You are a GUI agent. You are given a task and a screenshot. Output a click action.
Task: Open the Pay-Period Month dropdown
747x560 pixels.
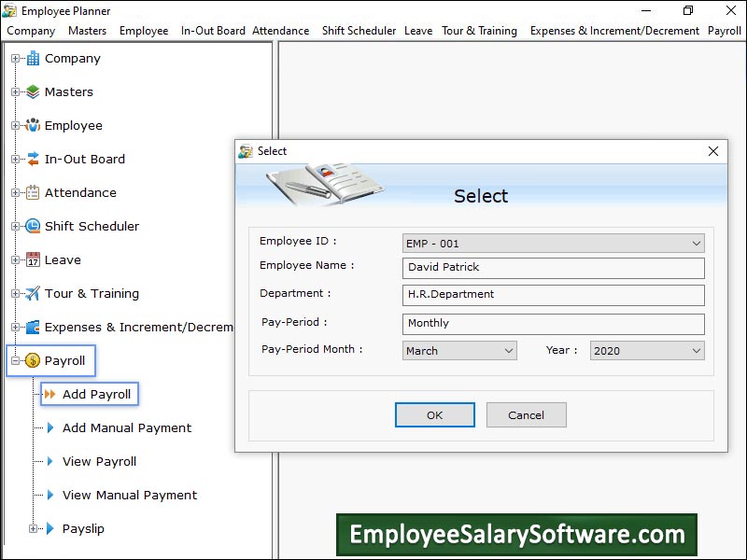[508, 351]
